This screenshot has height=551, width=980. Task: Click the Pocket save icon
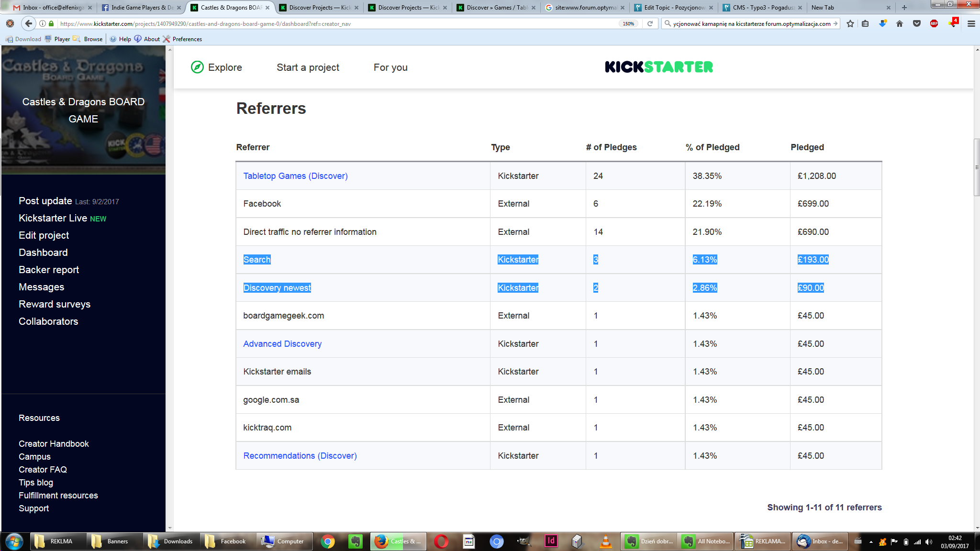917,23
